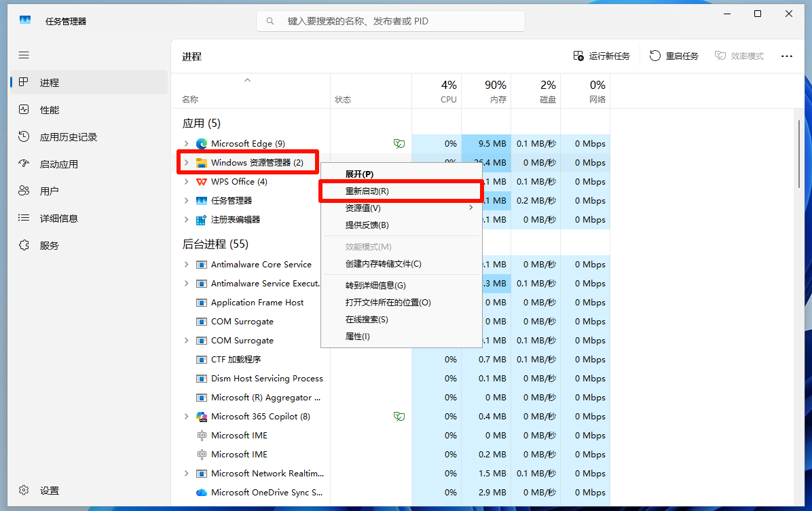Click the 运行新任务 button

point(602,56)
